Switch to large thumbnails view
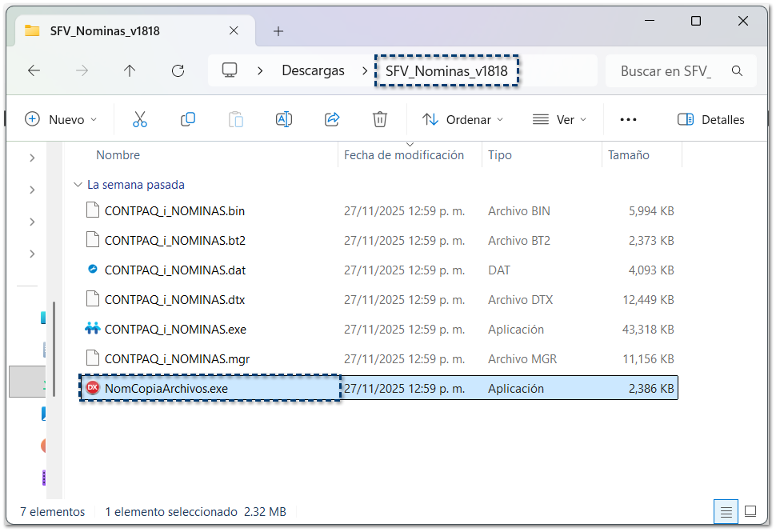The image size is (776, 532). 750,511
